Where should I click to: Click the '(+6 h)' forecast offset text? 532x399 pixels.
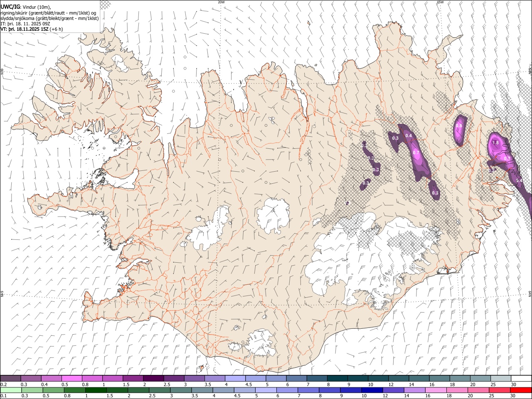(x=57, y=29)
